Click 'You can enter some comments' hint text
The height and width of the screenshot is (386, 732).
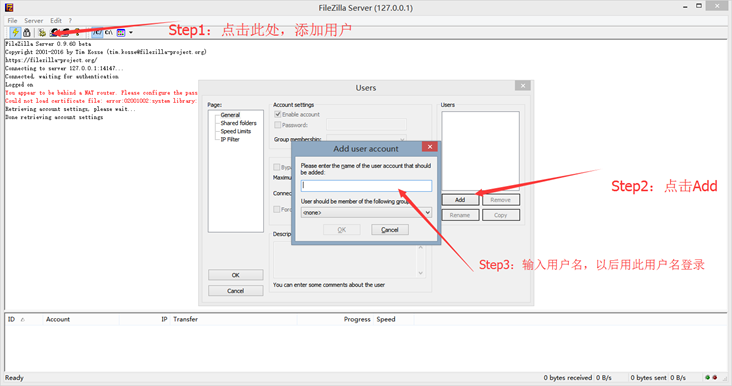[x=329, y=285]
